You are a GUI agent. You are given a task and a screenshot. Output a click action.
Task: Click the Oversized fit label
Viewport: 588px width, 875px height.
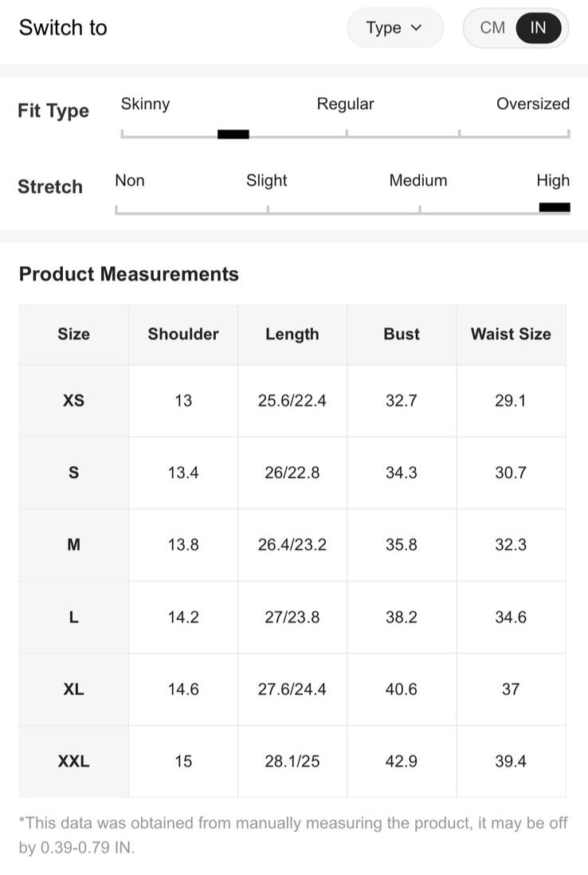click(533, 104)
